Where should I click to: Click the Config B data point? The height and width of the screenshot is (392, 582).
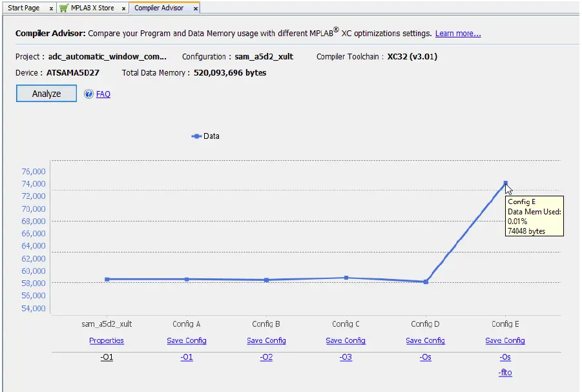(267, 280)
